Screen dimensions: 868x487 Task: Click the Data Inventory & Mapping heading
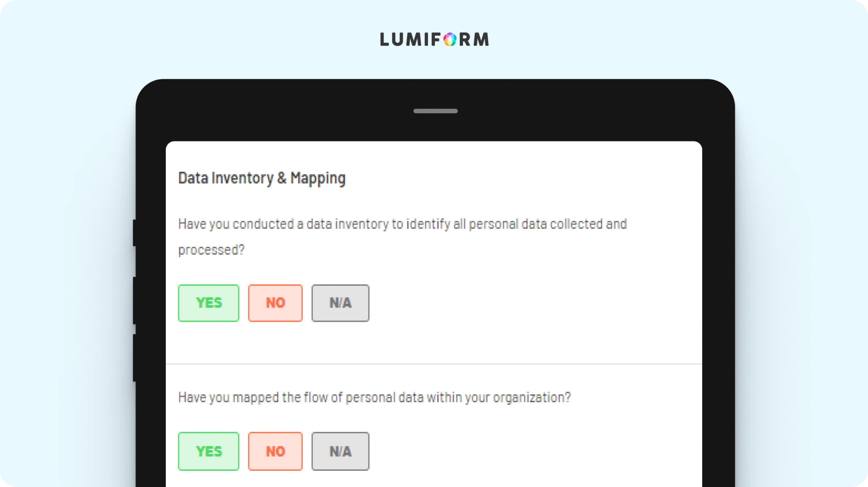click(x=262, y=179)
